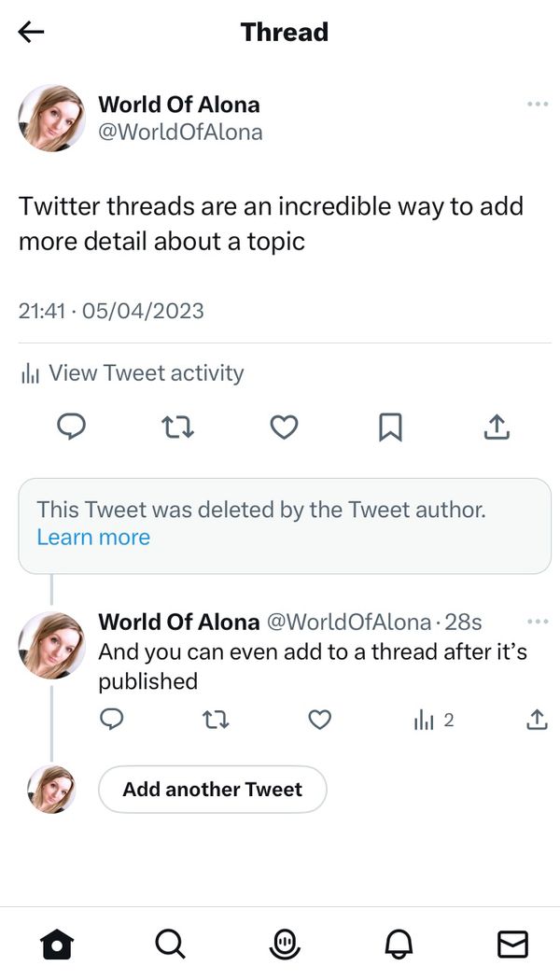The width and height of the screenshot is (560, 980).
Task: Select the Retweet icon under the main tweet
Action: pyautogui.click(x=178, y=427)
